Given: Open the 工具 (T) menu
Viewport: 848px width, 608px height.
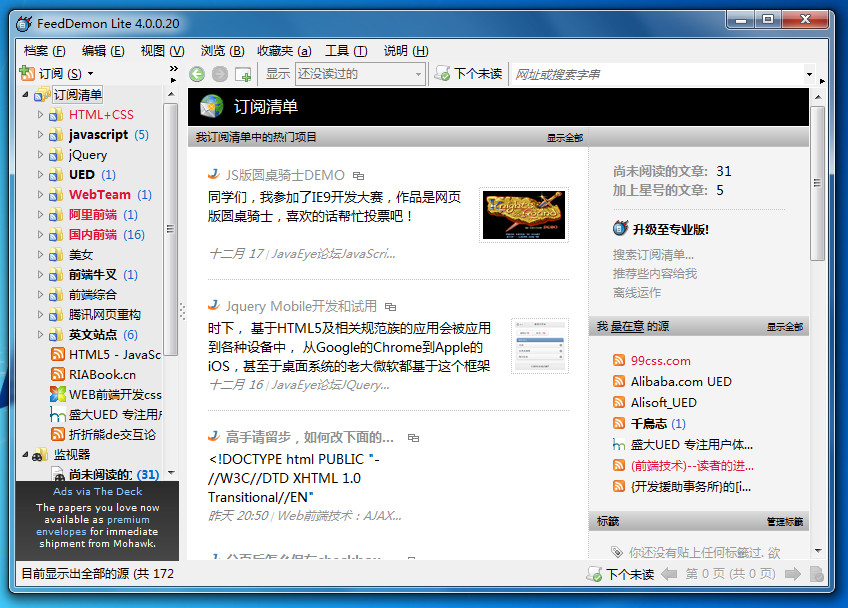Looking at the screenshot, I should pos(346,51).
